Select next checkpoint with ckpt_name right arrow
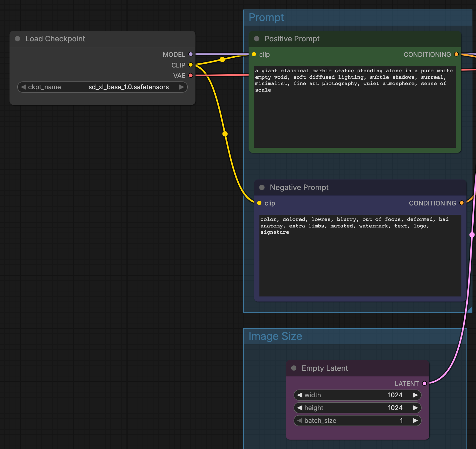The image size is (476, 449). (181, 87)
